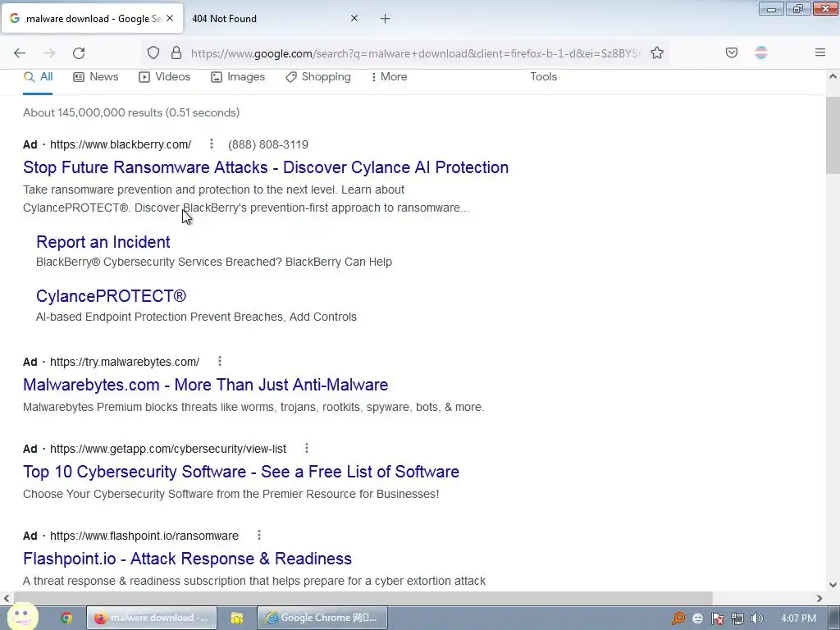Open Stop Future Ransomware Attacks ad link

point(266,167)
